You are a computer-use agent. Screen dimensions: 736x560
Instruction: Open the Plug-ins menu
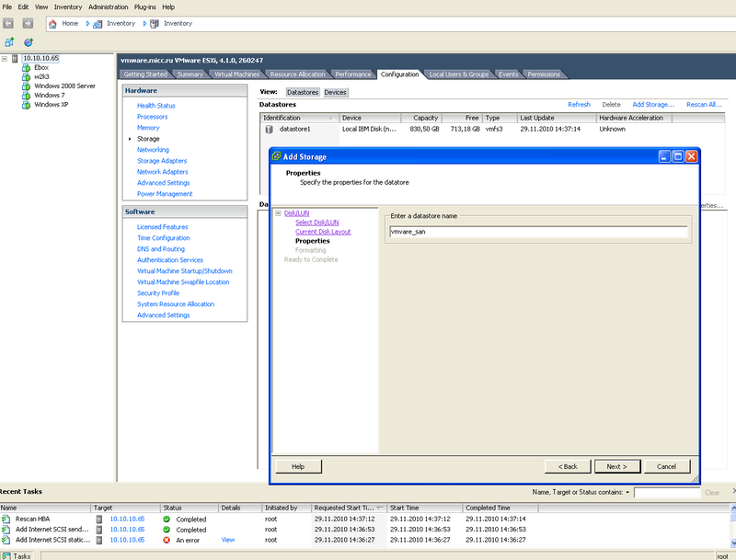(145, 7)
